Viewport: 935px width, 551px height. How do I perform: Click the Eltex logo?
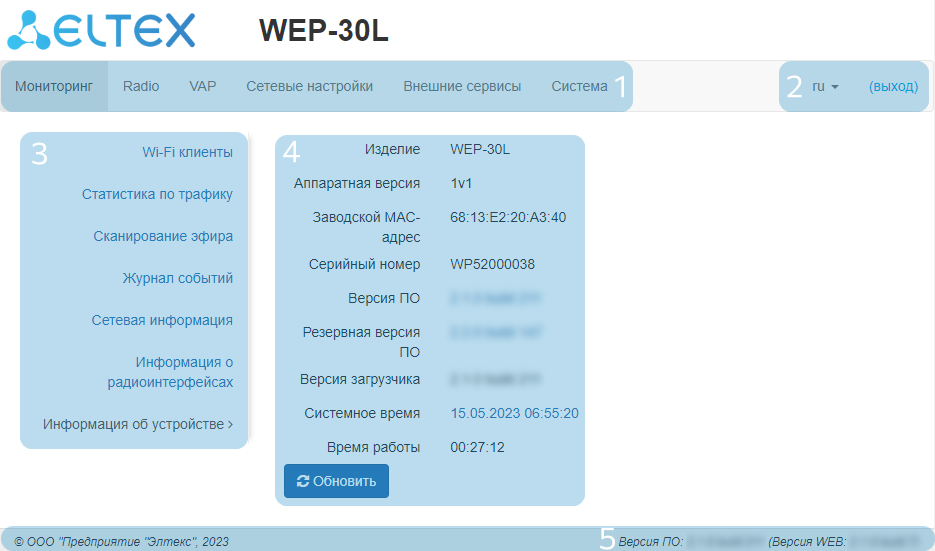(101, 30)
